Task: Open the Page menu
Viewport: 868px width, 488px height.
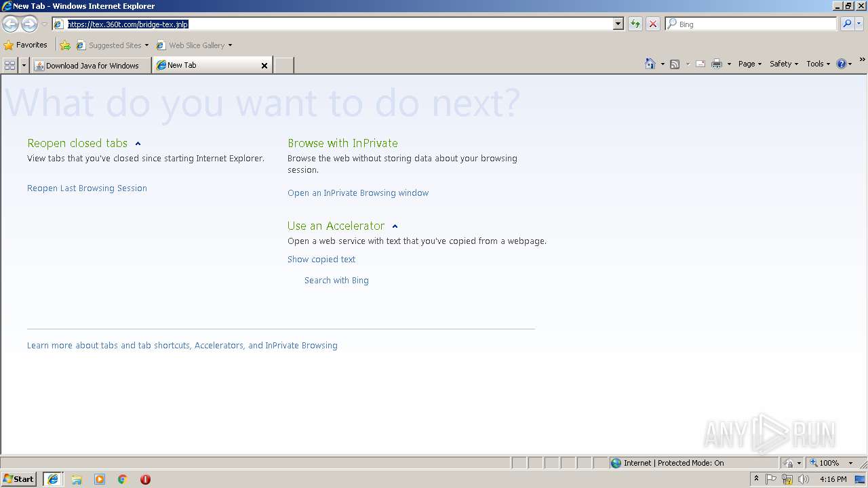Action: (750, 64)
